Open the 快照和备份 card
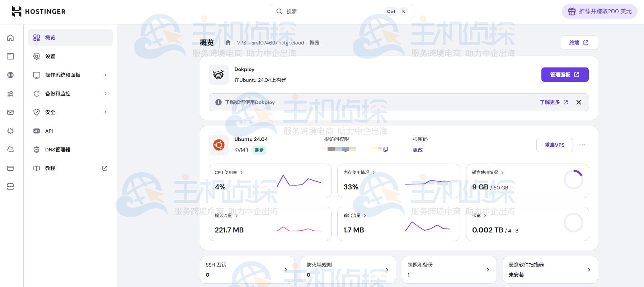 (x=450, y=270)
